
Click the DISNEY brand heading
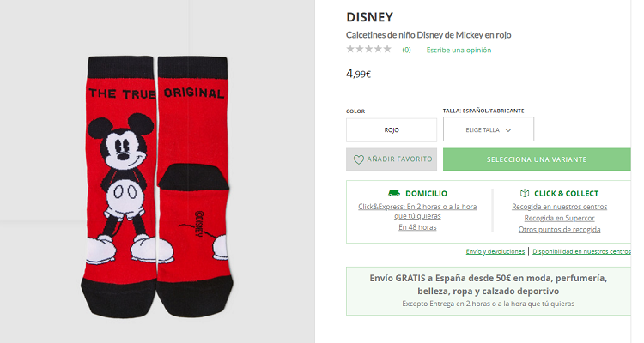tap(369, 16)
